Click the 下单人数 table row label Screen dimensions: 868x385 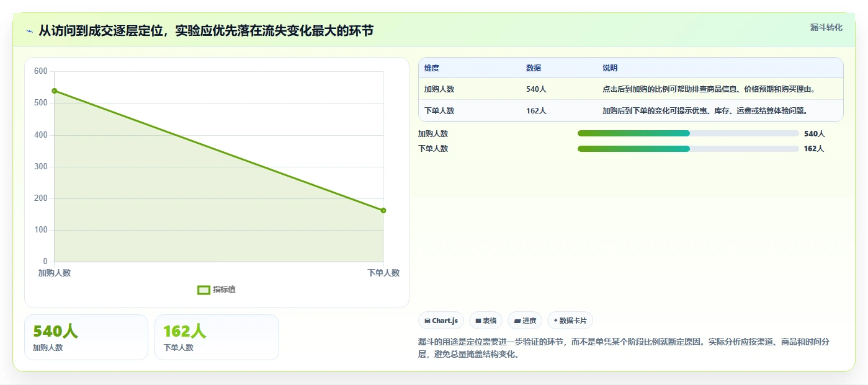point(439,111)
